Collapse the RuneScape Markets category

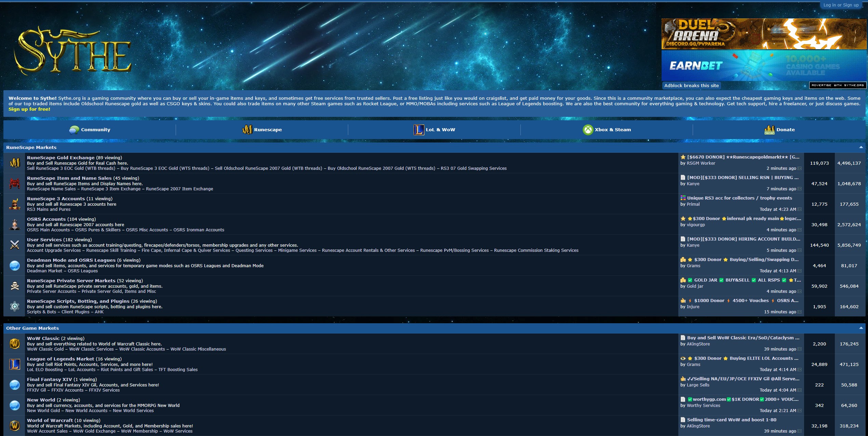point(861,147)
